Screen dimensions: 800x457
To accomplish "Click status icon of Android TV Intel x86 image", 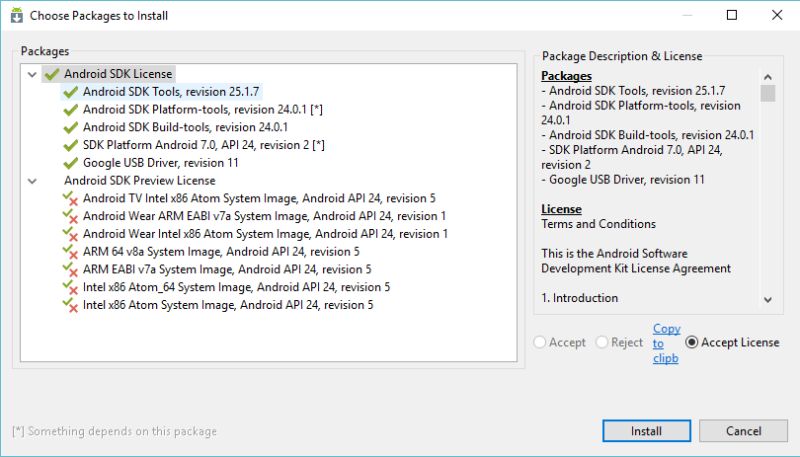I will pos(70,199).
